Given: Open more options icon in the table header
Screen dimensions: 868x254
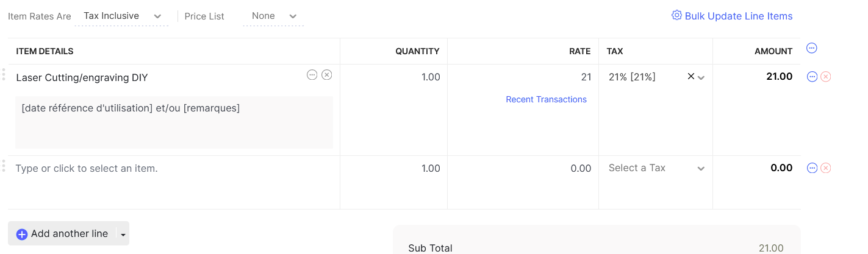Looking at the screenshot, I should click(812, 48).
